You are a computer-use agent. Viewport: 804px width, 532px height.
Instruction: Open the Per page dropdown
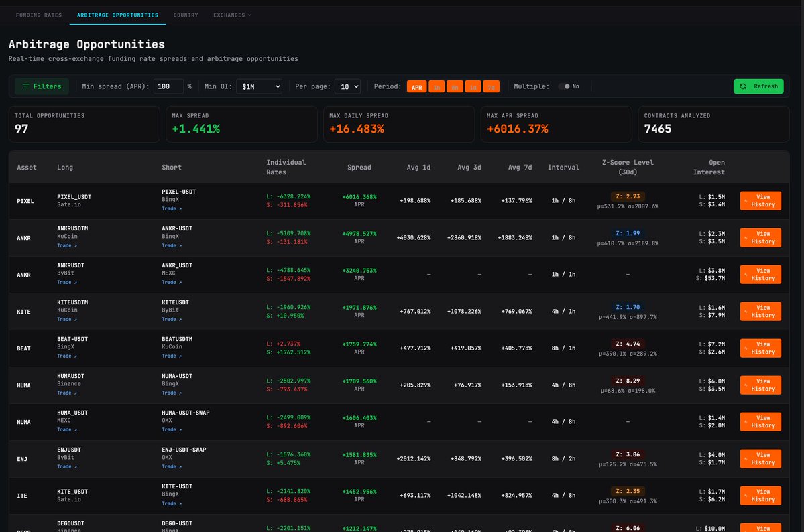(x=347, y=86)
